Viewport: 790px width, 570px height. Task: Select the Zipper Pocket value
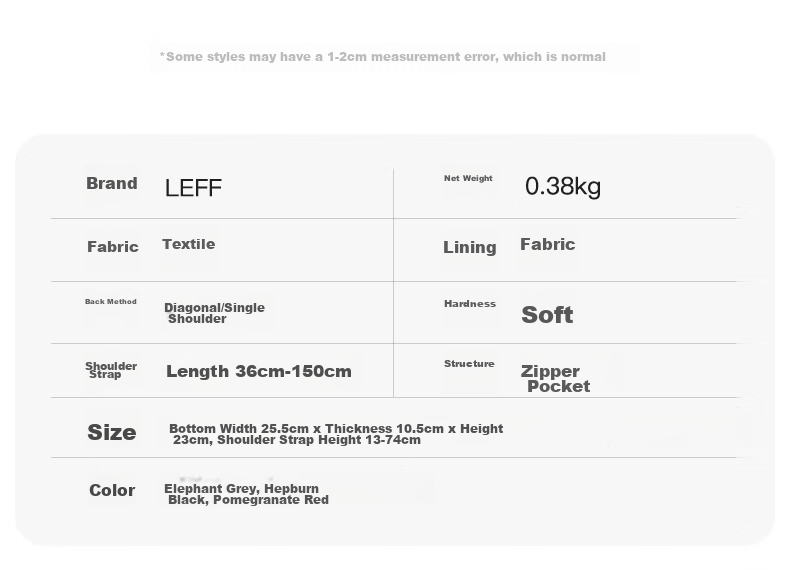(x=555, y=378)
